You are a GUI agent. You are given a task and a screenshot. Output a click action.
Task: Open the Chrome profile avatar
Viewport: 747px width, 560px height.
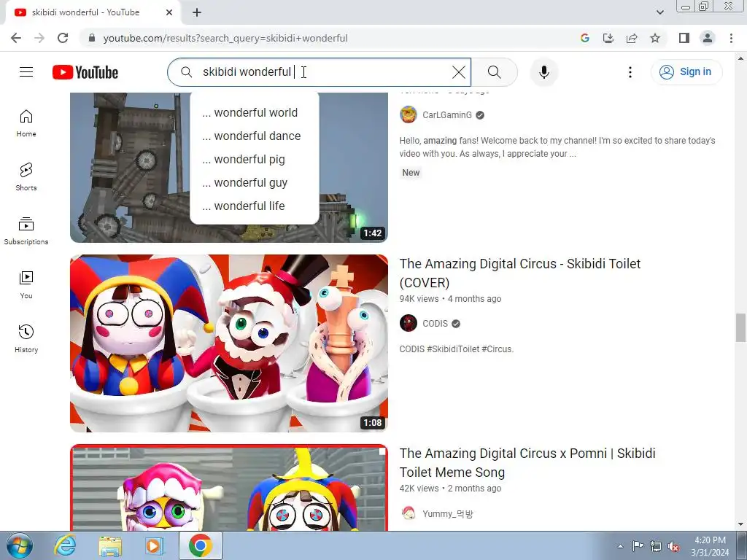[708, 38]
